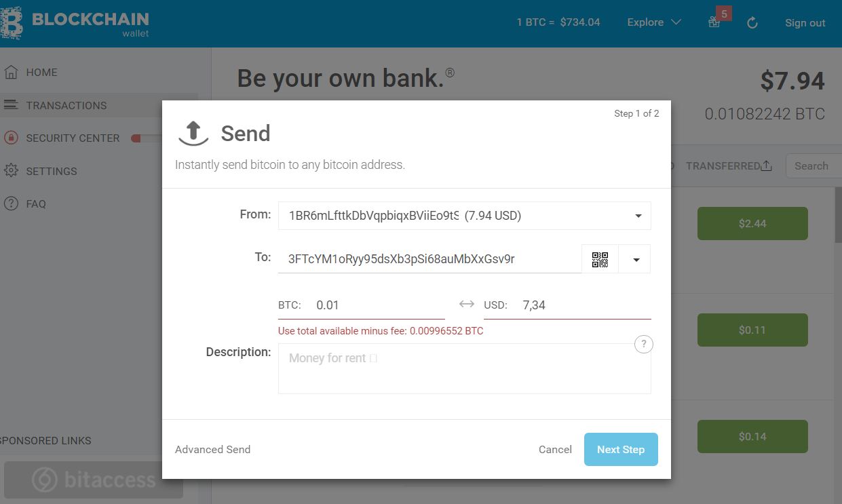Open the gift notifications icon
Screen dimensions: 842x504
pyautogui.click(x=714, y=22)
